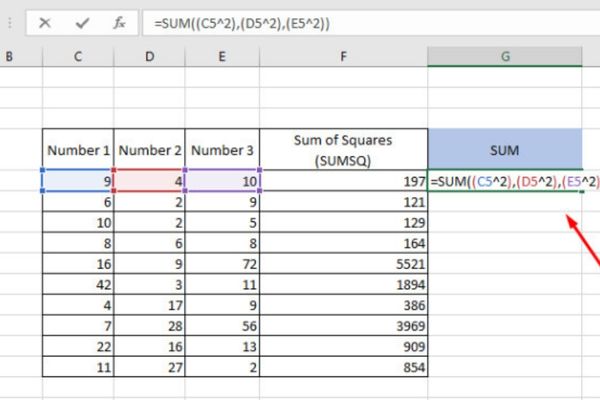
Task: Click the Number 3 header cell
Action: pos(222,150)
